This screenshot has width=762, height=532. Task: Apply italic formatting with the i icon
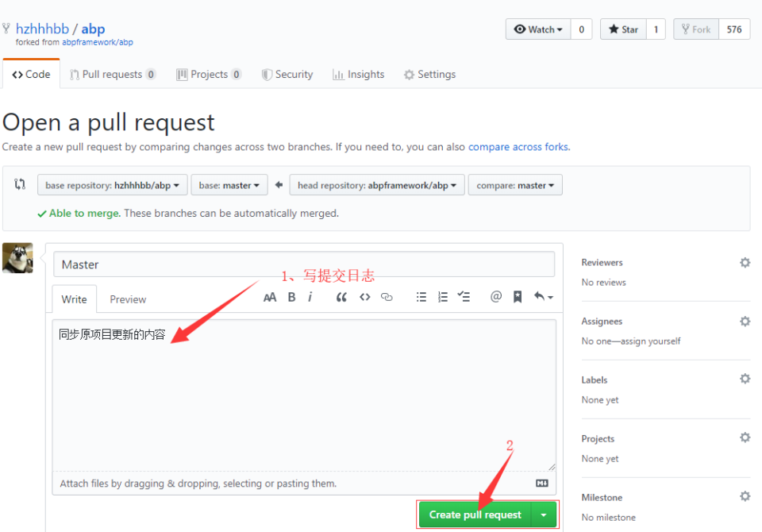pyautogui.click(x=310, y=297)
